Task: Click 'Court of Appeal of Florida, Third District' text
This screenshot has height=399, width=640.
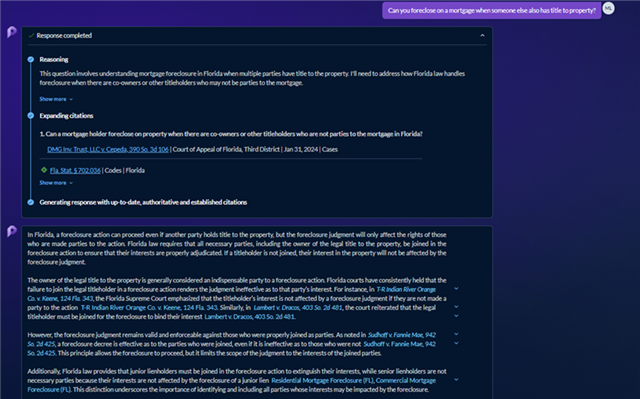Action: pos(226,149)
